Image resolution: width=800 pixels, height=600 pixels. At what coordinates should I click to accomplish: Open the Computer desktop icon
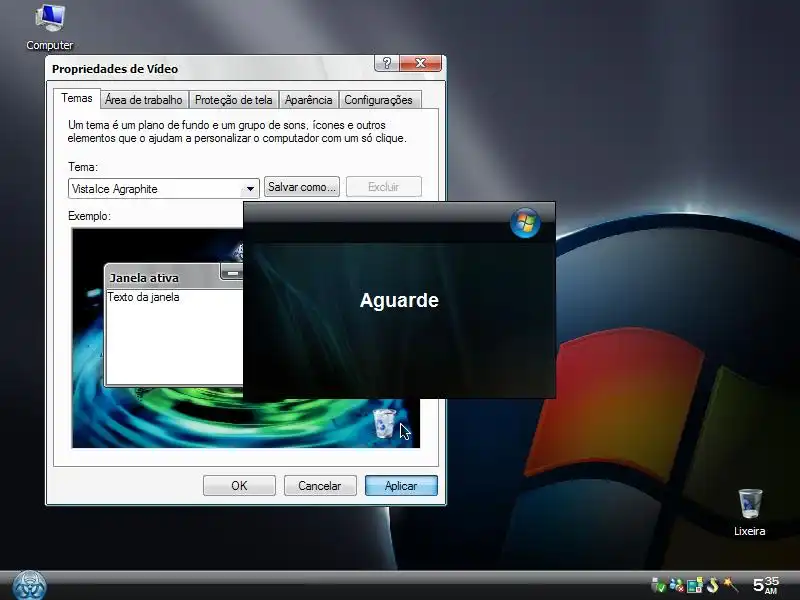[49, 27]
